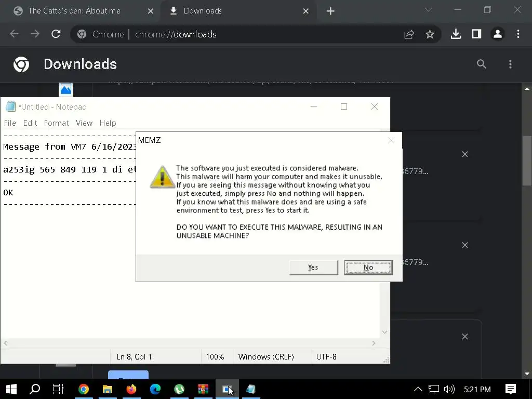This screenshot has width=532, height=399.
Task: Open a new Chrome tab
Action: point(330,11)
